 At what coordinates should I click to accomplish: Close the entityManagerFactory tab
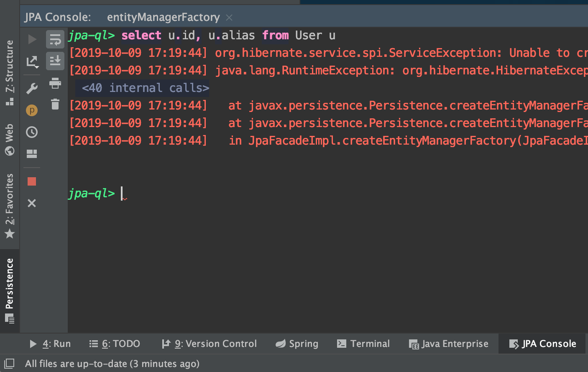click(x=229, y=18)
